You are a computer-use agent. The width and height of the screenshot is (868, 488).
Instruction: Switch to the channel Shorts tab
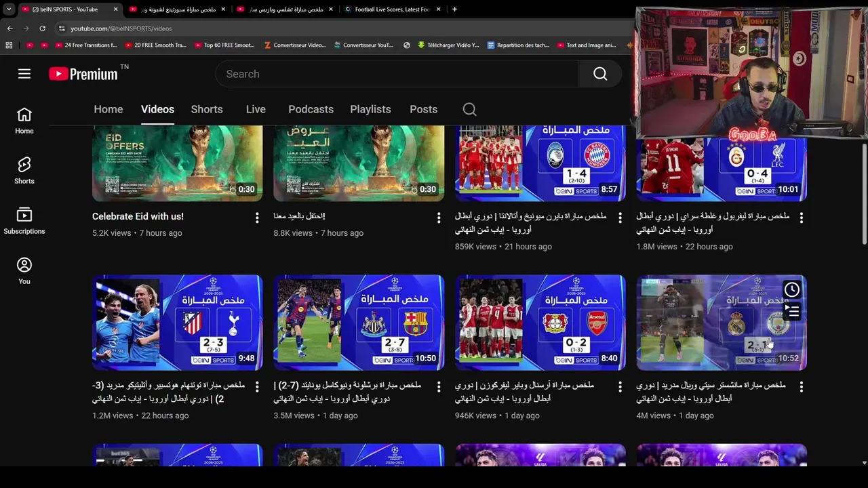207,109
